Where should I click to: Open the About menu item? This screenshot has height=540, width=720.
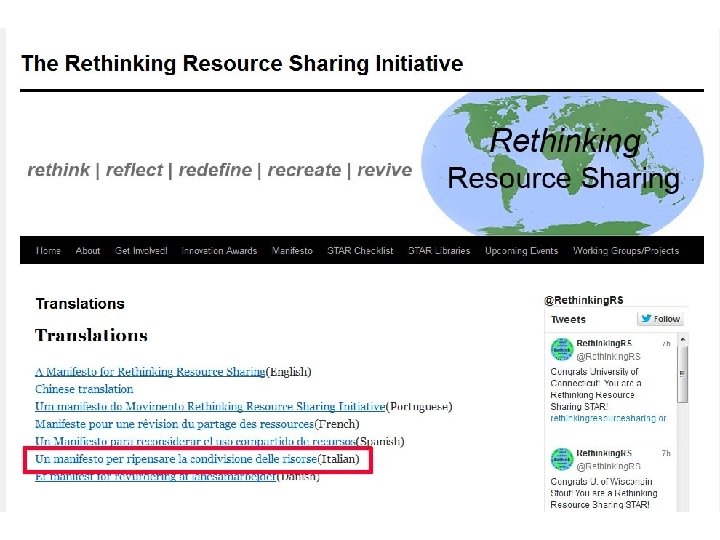88,251
